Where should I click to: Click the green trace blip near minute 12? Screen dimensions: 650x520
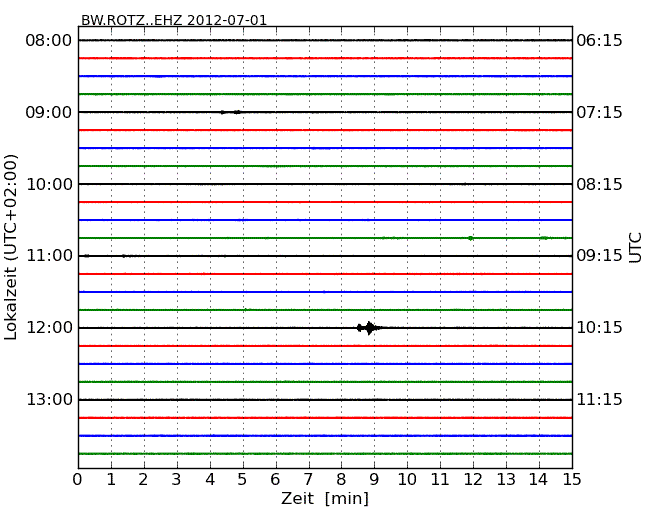tap(471, 238)
